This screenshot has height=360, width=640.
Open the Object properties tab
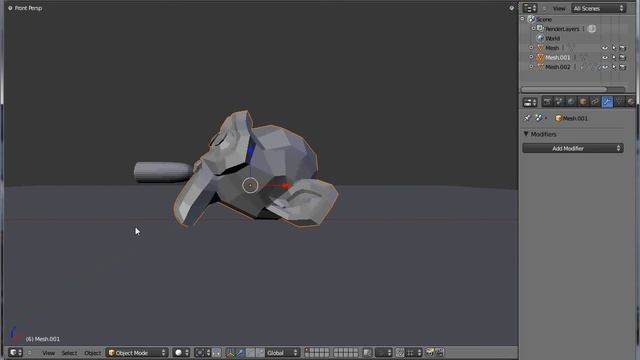coord(583,102)
